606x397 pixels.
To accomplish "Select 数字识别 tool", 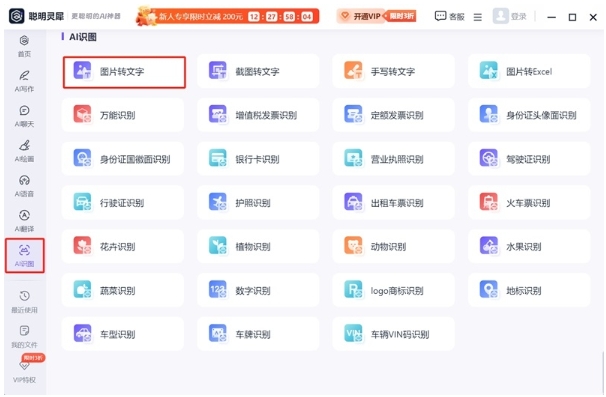I will coord(258,290).
